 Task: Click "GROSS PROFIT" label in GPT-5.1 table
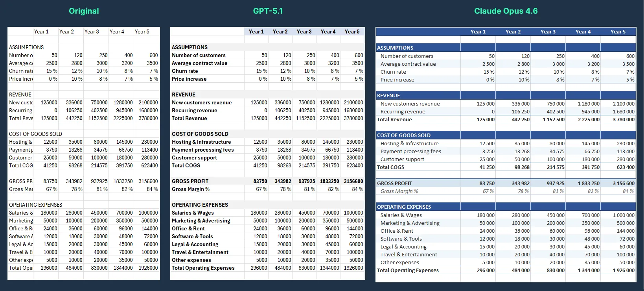coord(190,181)
